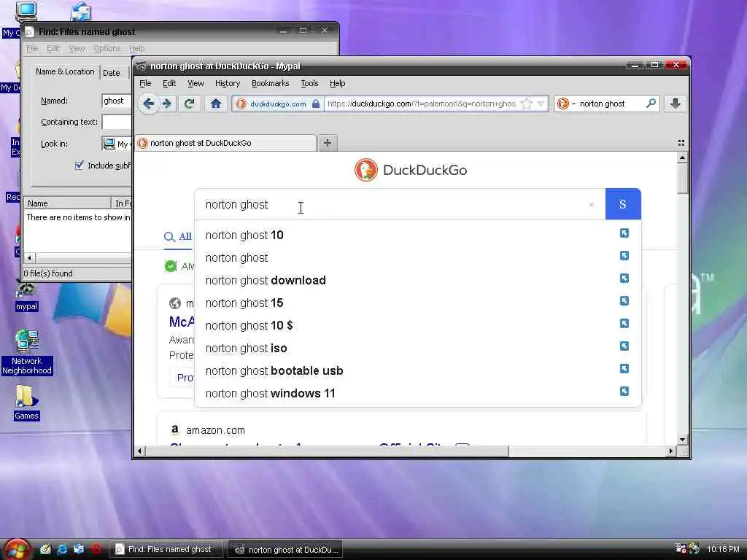The height and width of the screenshot is (560, 747).
Task: Fill search with 'norton ghost bootable usb' arrow icon
Action: [x=624, y=368]
